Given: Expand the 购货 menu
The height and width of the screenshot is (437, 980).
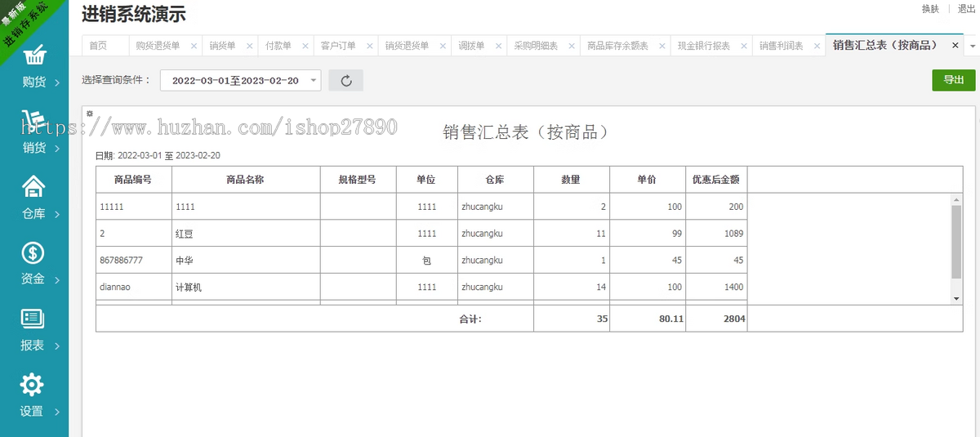Looking at the screenshot, I should [58, 82].
